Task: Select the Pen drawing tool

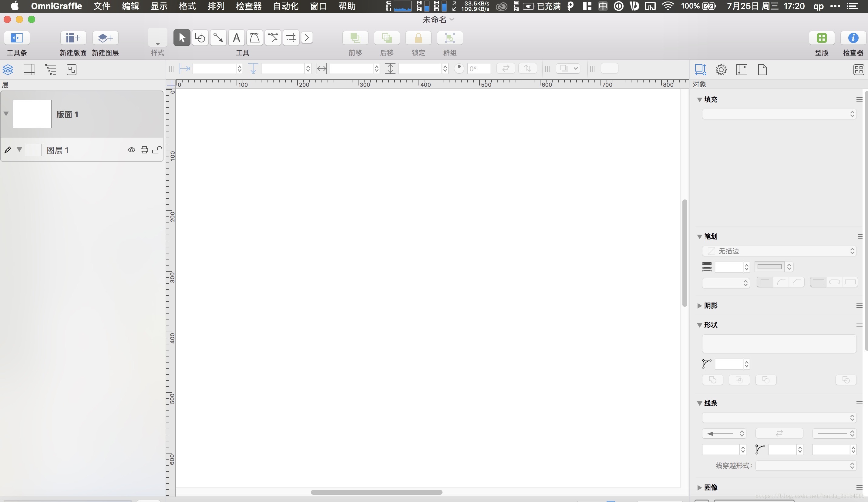Action: pos(254,38)
